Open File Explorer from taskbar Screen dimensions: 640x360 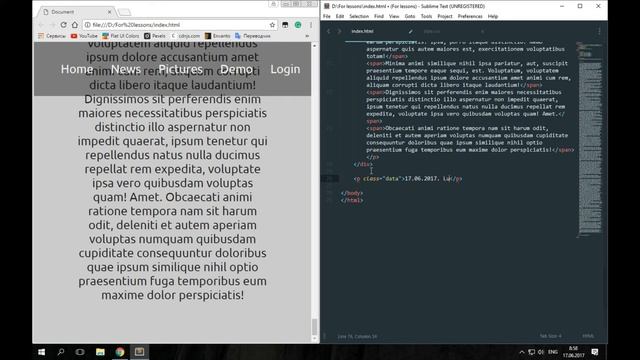(x=100, y=352)
